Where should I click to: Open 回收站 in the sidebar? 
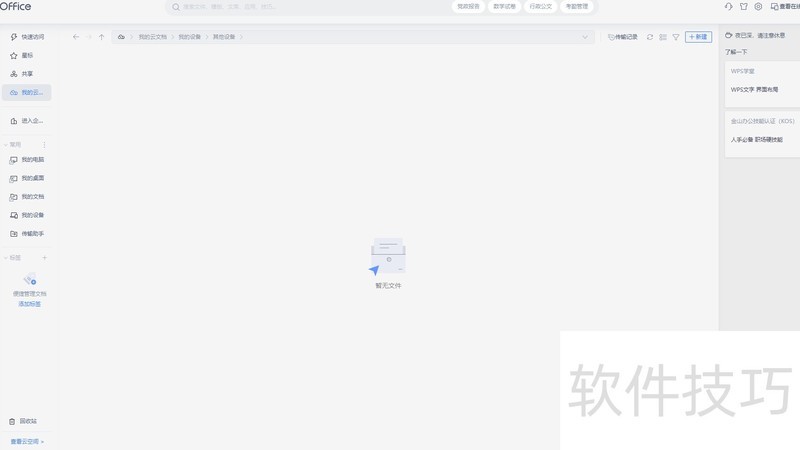[x=27, y=421]
